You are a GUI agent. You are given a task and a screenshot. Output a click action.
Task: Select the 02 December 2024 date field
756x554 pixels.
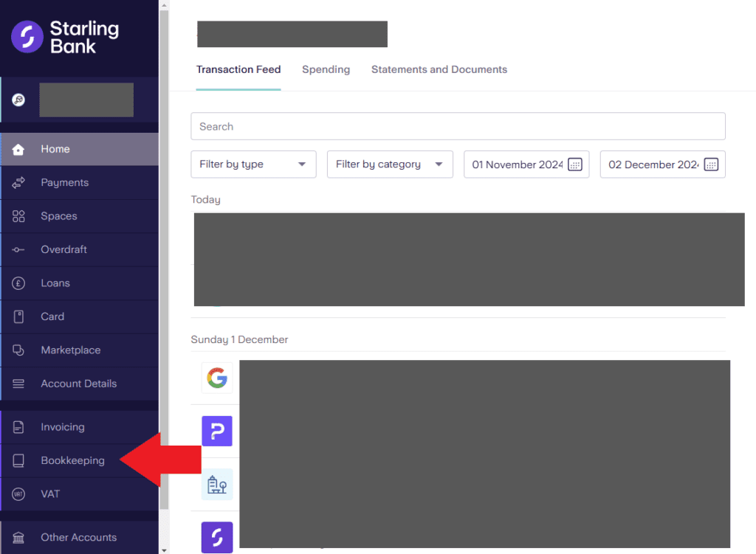pos(663,165)
